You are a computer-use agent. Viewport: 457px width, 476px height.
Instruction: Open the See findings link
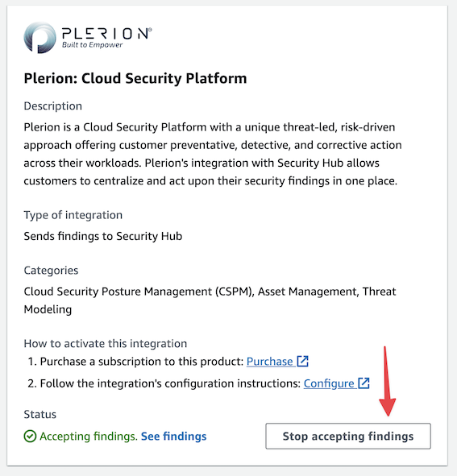[x=174, y=437]
